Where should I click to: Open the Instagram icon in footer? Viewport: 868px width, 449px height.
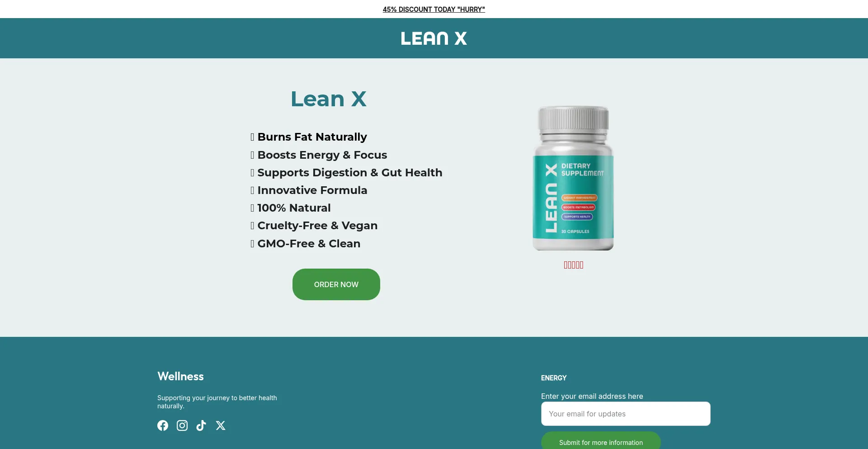pos(182,425)
